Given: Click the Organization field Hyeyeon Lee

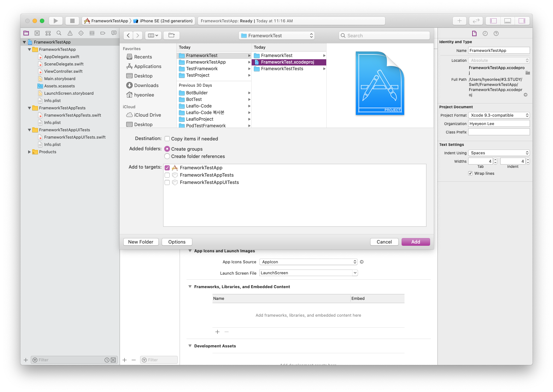Looking at the screenshot, I should click(x=499, y=124).
